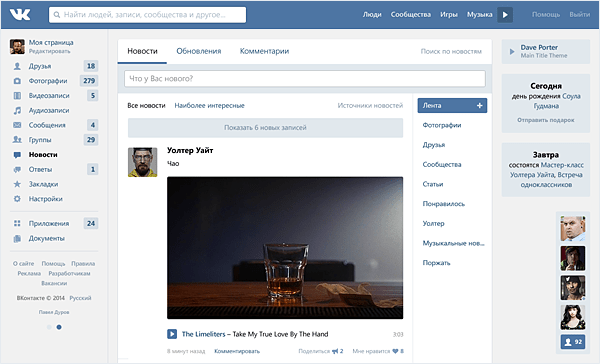Viewport: 600px width, 364px height.
Task: Open Музыка in the top menu
Action: tap(479, 15)
